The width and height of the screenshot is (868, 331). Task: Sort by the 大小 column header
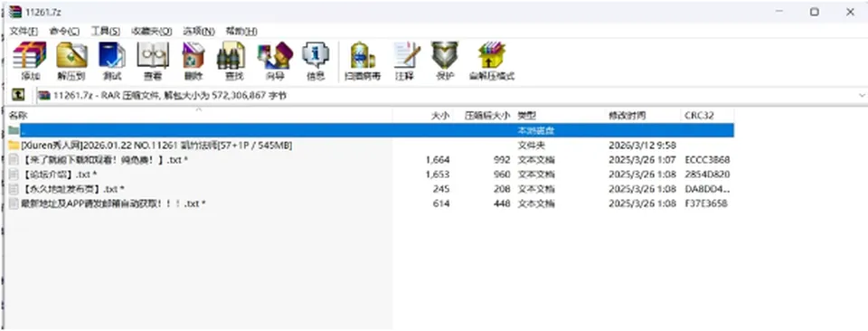(423, 116)
